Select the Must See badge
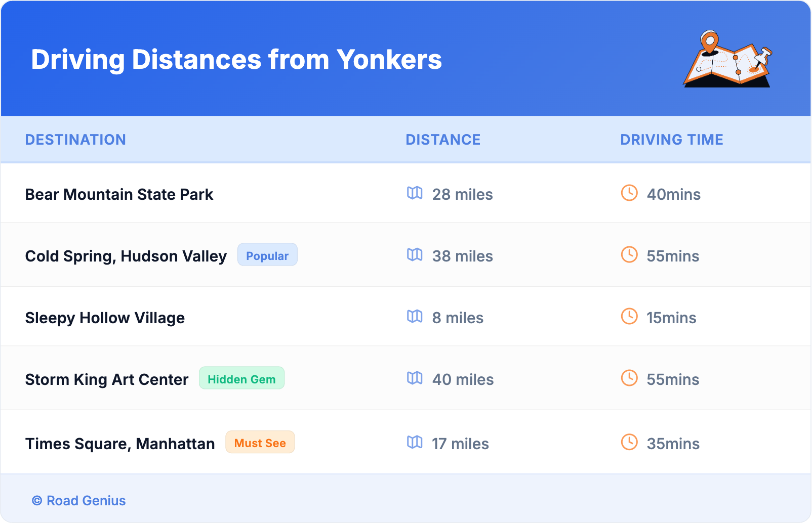 pyautogui.click(x=260, y=443)
